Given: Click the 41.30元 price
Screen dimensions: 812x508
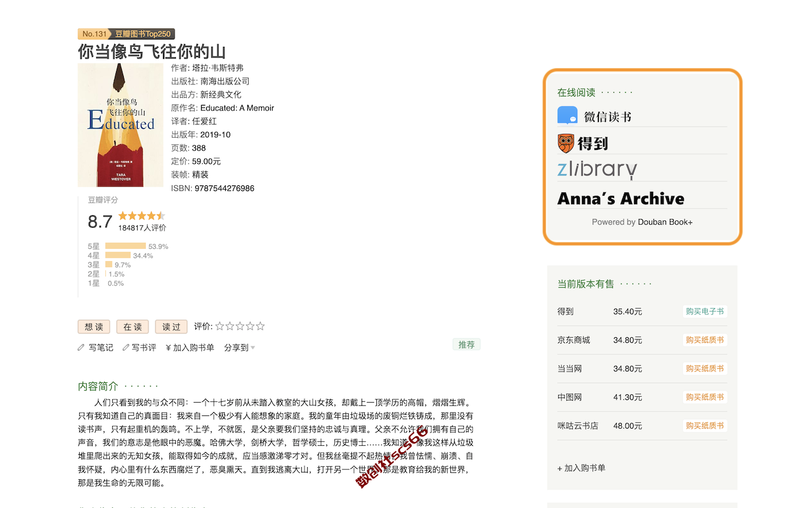Looking at the screenshot, I should coord(627,397).
